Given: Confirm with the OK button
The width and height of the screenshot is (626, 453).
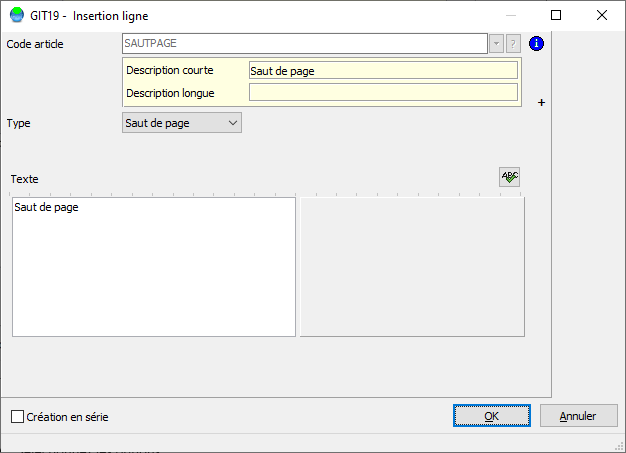Looking at the screenshot, I should pyautogui.click(x=491, y=415).
